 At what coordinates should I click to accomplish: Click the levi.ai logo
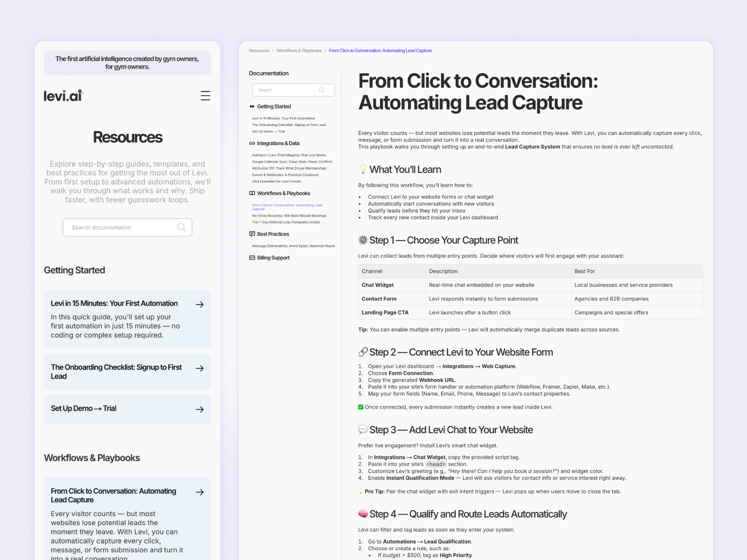pyautogui.click(x=63, y=95)
